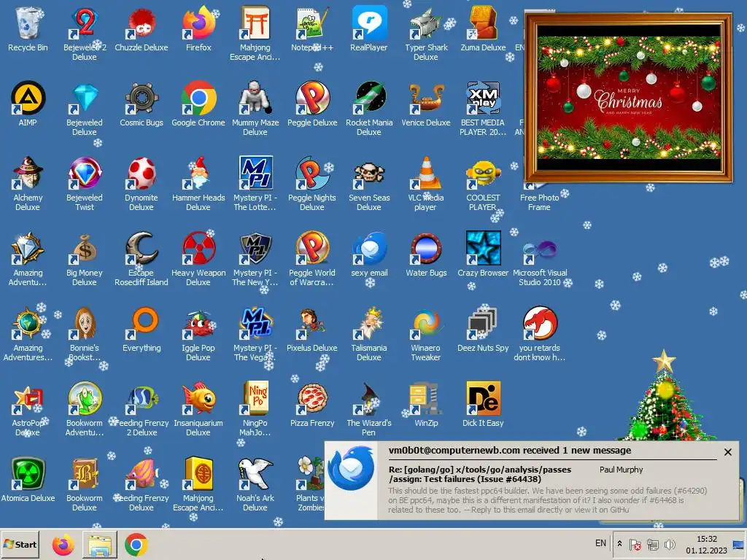747x560 pixels.
Task: Launch VLC media player cone icon
Action: [426, 183]
